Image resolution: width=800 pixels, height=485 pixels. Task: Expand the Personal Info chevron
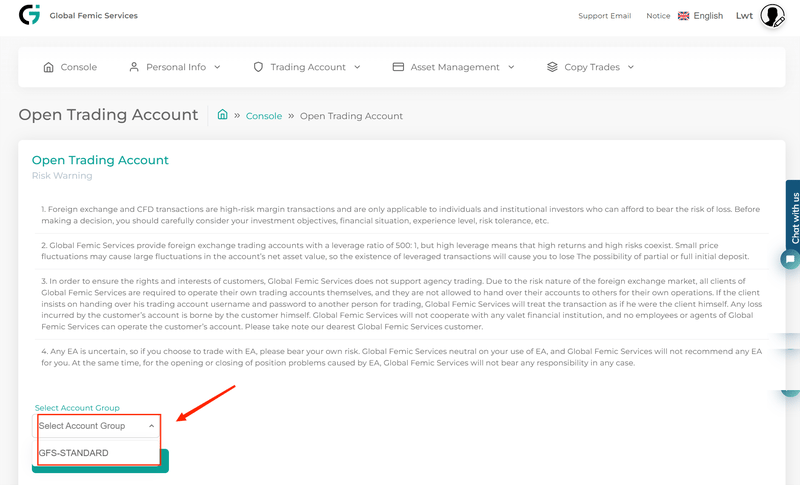coord(217,67)
